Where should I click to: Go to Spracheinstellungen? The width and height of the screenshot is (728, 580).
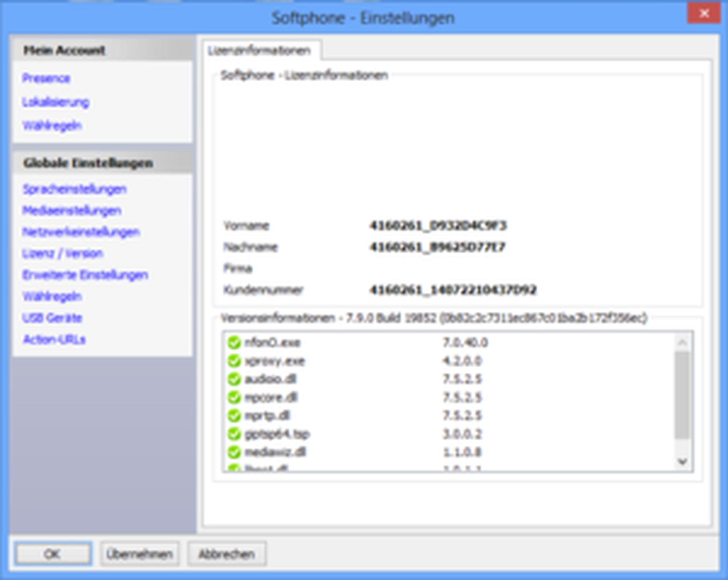[75, 189]
